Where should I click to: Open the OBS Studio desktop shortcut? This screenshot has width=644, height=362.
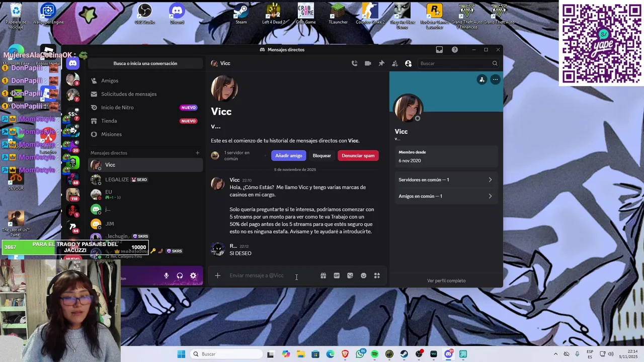(x=145, y=14)
